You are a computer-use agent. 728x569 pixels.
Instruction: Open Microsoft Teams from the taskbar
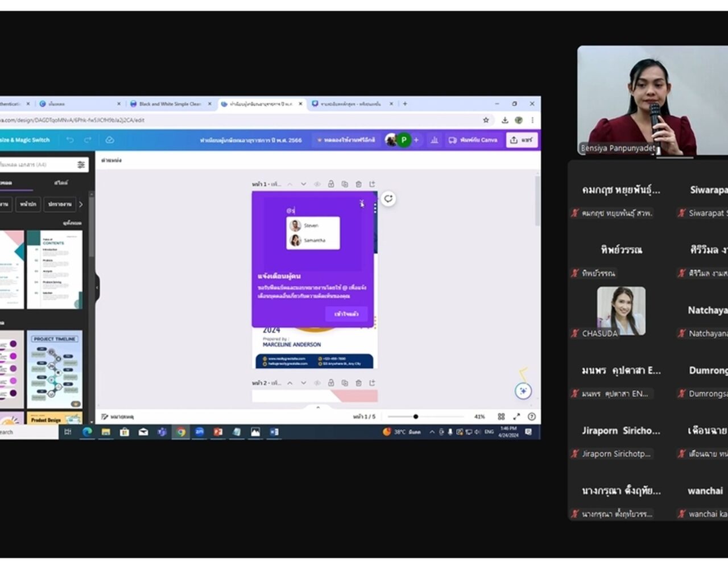pyautogui.click(x=162, y=432)
